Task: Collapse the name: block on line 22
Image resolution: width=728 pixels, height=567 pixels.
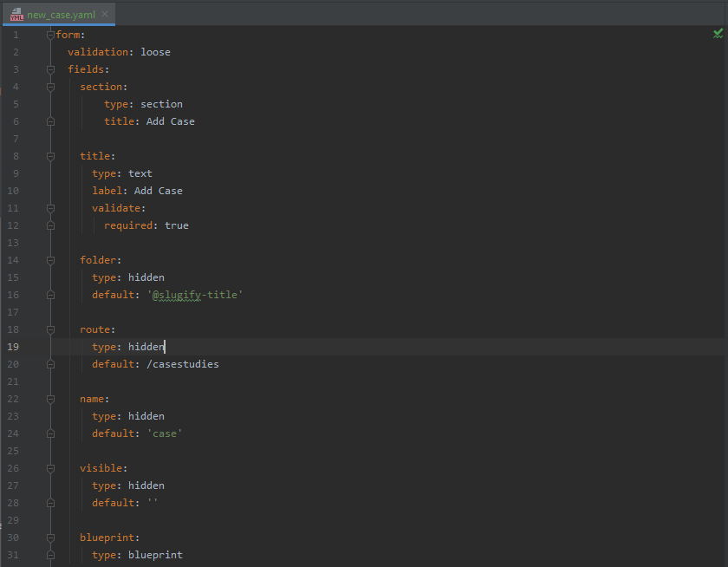Action: click(50, 399)
